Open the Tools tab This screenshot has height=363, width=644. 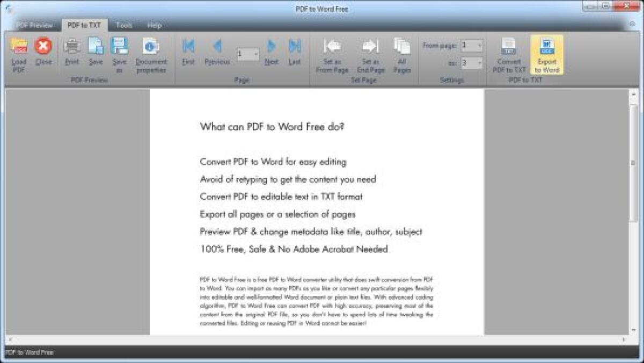pos(125,25)
